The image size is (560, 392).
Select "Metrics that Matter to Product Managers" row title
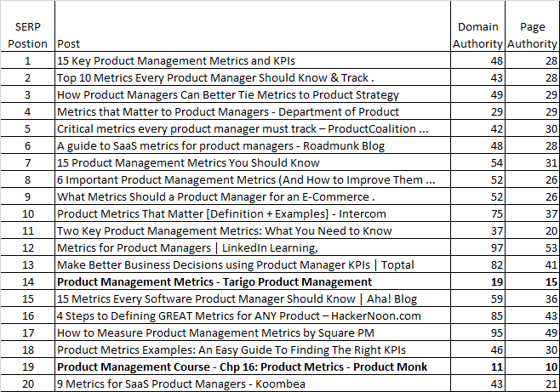click(227, 111)
